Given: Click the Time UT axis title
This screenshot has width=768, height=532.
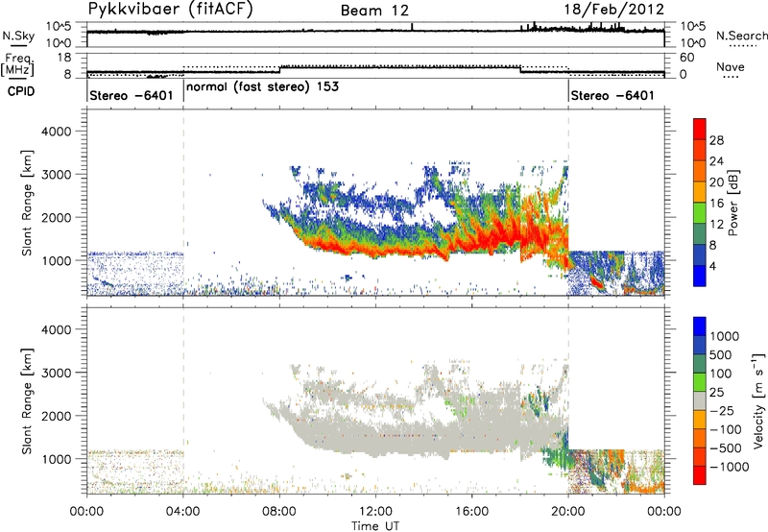Looking at the screenshot, I should point(375,526).
